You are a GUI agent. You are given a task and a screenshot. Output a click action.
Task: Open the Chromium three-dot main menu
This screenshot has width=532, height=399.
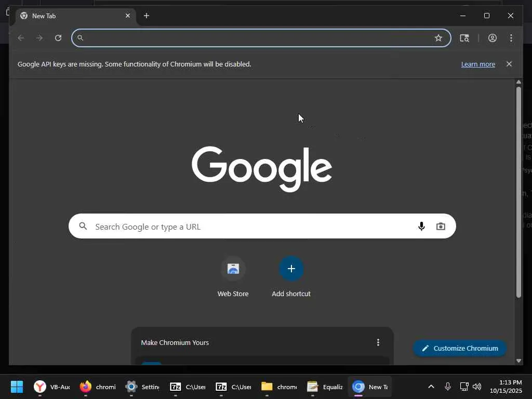tap(511, 38)
